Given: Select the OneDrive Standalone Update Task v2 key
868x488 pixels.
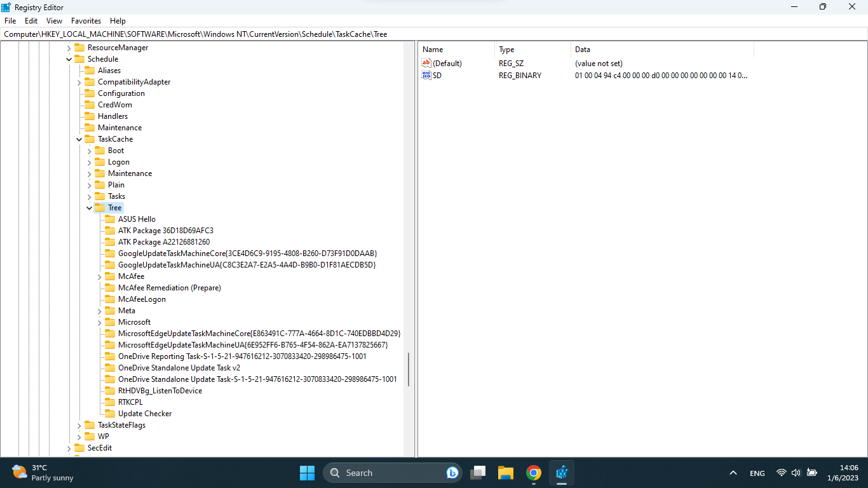Looking at the screenshot, I should 179,368.
